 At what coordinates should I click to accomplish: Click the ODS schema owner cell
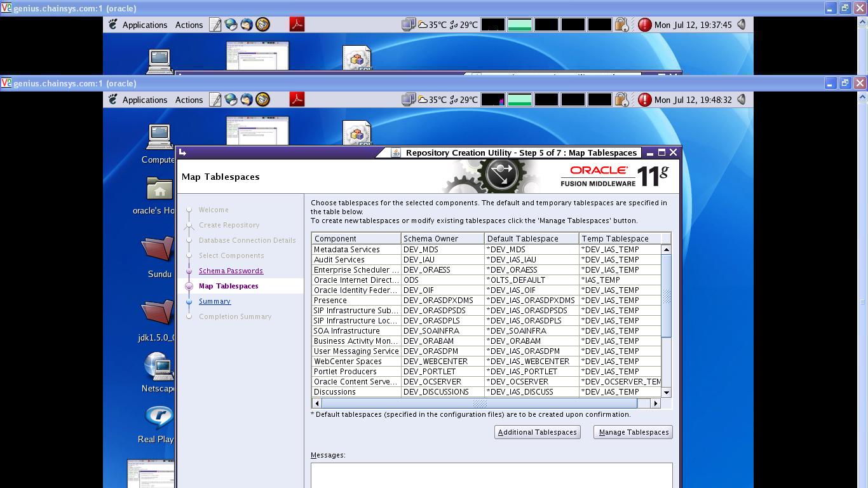443,280
